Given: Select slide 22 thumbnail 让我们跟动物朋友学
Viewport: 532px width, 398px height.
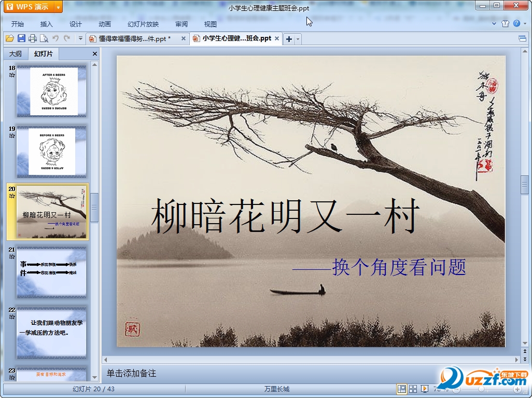Looking at the screenshot, I should coord(51,333).
